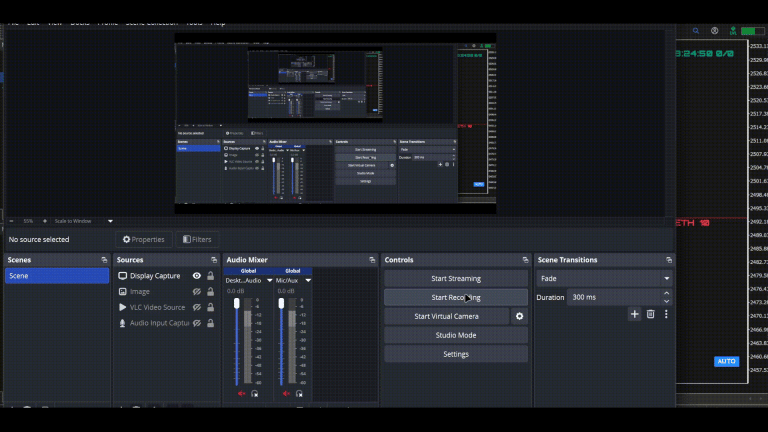Open the Fade transition dropdown
Viewport: 768px width, 432px height.
pyautogui.click(x=604, y=278)
